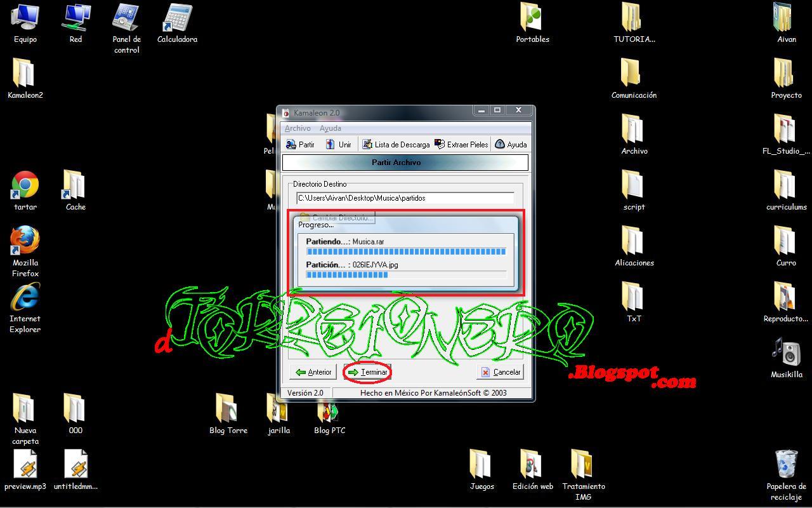Viewport: 812px width, 508px height.
Task: Select the Curro folder
Action: 786,246
